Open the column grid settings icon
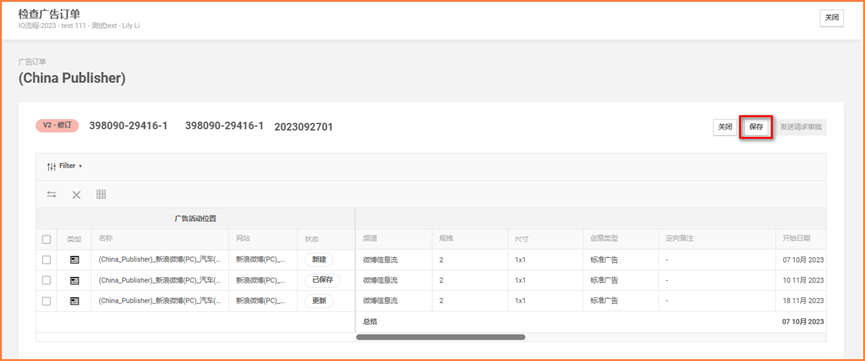The image size is (865, 361). pyautogui.click(x=101, y=194)
